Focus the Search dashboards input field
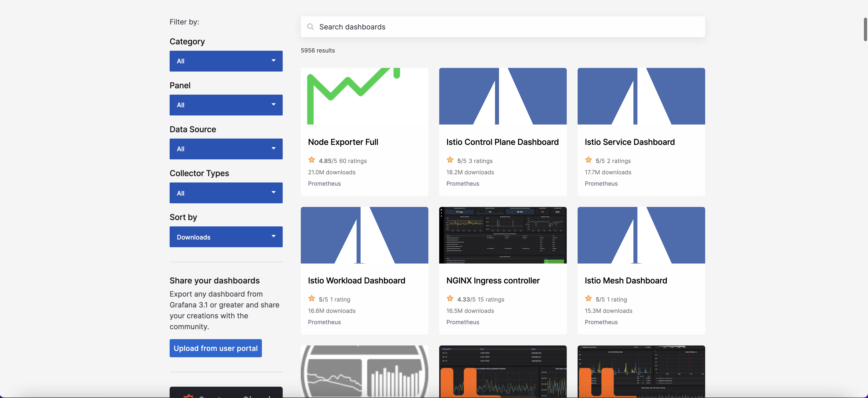The image size is (868, 398). (x=503, y=27)
